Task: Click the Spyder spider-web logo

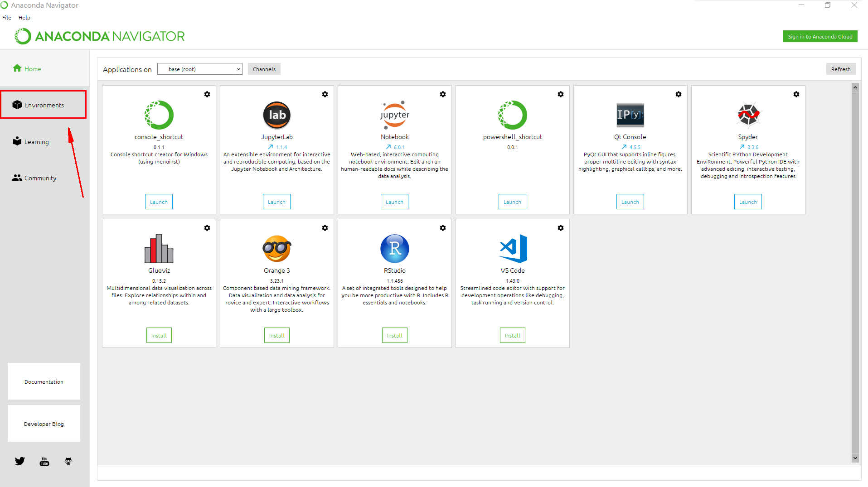Action: pos(748,115)
